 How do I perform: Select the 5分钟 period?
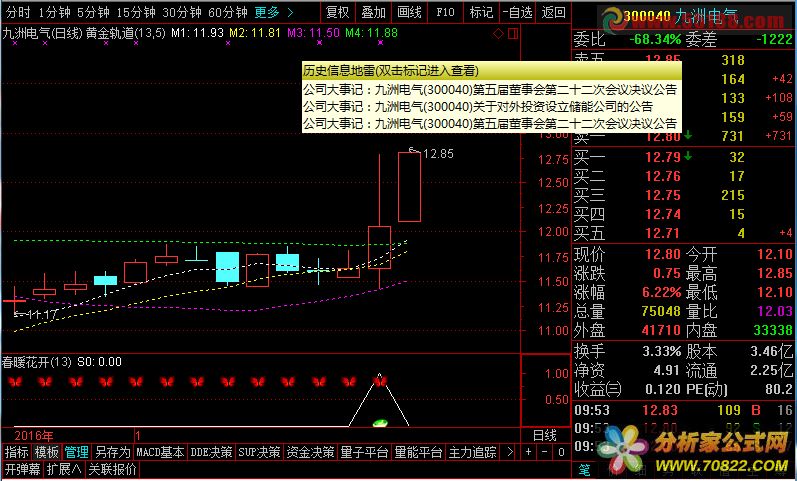click(x=94, y=12)
